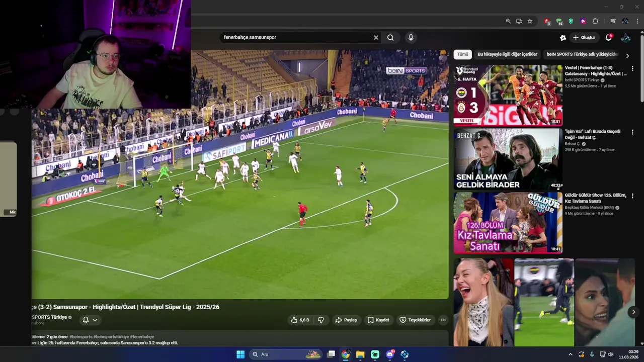This screenshot has width=644, height=362.
Task: Open File Explorer from the taskbar
Action: [x=360, y=354]
